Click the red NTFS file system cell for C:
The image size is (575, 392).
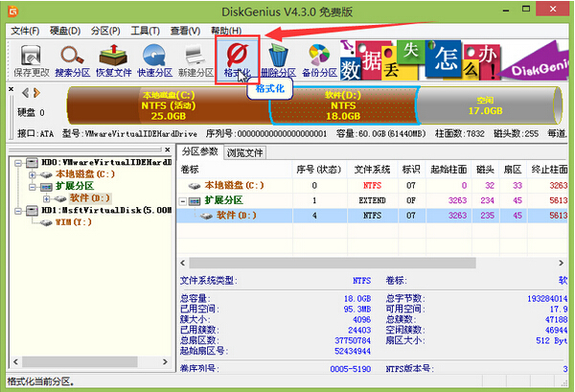coord(372,186)
